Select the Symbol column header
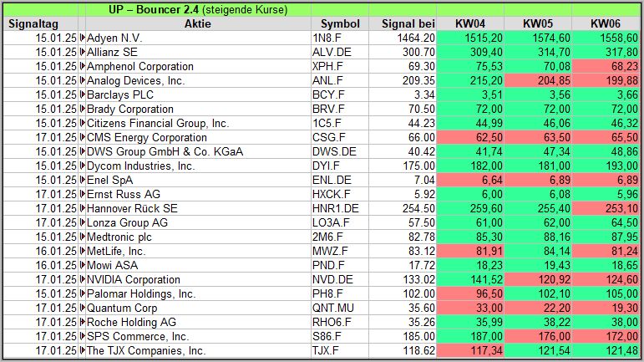 (340, 23)
